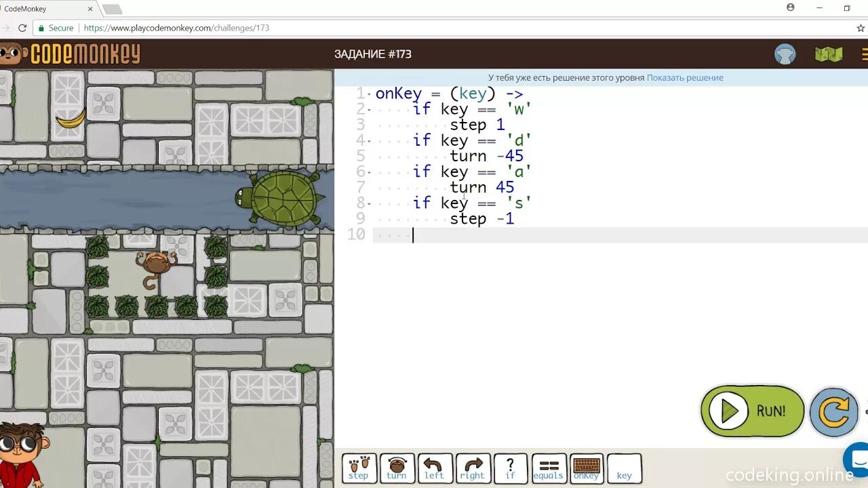Click the CodeMonkey logo
The image size is (868, 488).
[x=71, y=54]
